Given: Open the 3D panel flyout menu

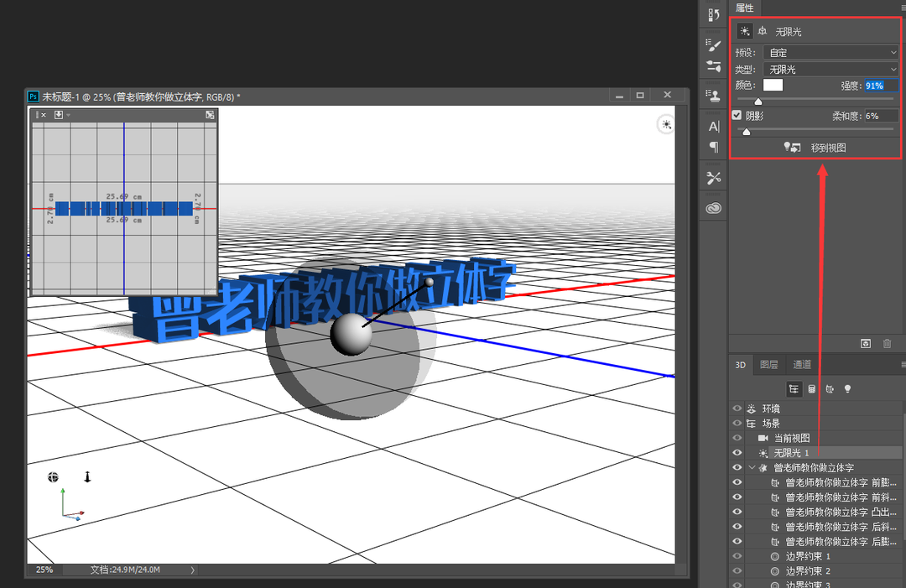Looking at the screenshot, I should (903, 365).
